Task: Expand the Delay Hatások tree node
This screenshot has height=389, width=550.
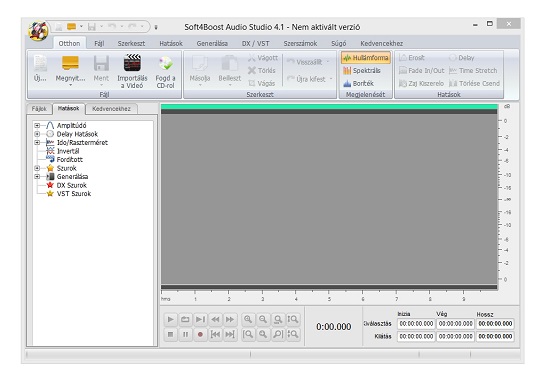Action: [37, 134]
